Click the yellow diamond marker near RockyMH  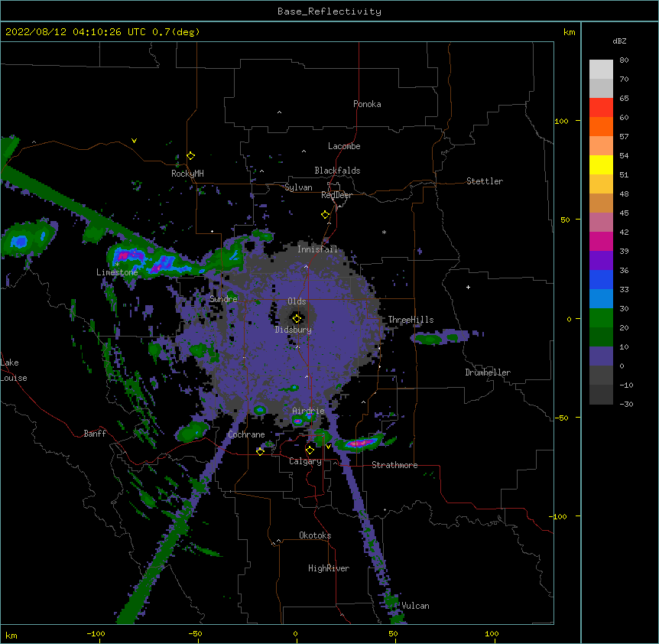(x=190, y=156)
